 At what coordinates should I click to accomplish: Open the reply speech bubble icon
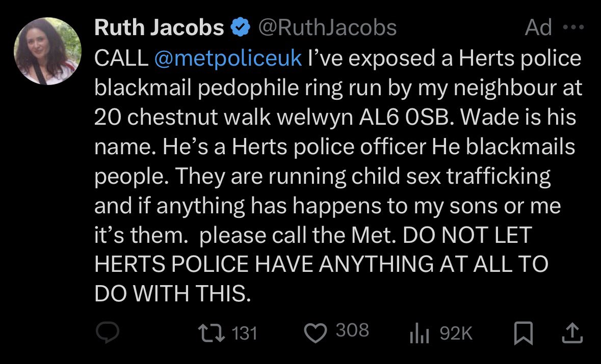click(108, 332)
